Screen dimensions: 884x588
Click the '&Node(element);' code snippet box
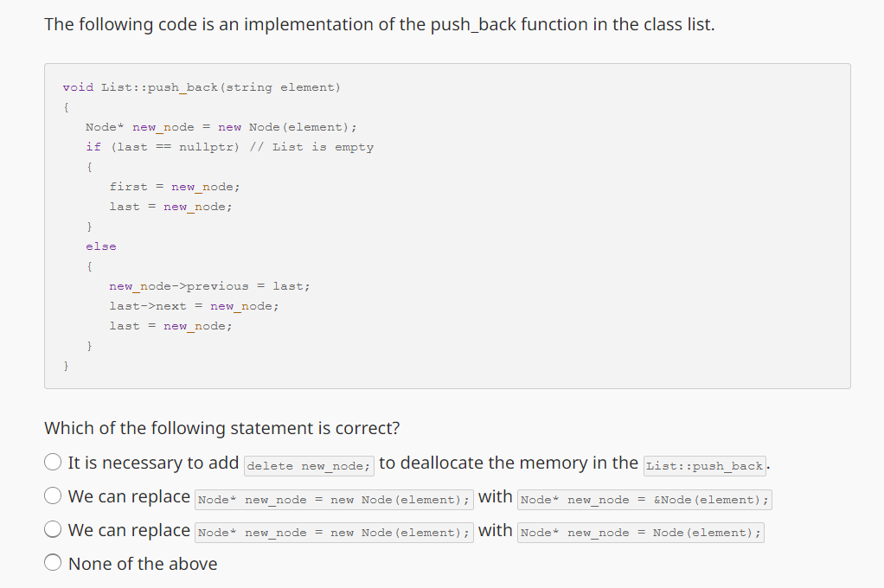[644, 499]
